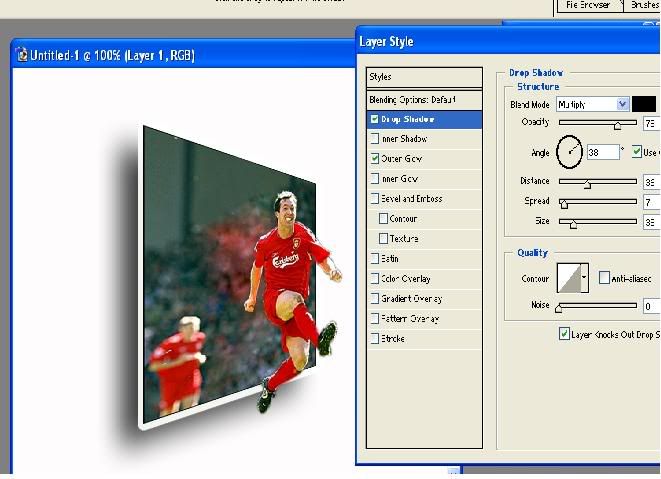The height and width of the screenshot is (479, 661).
Task: Click the Spread value field showing 7
Action: pyautogui.click(x=652, y=202)
